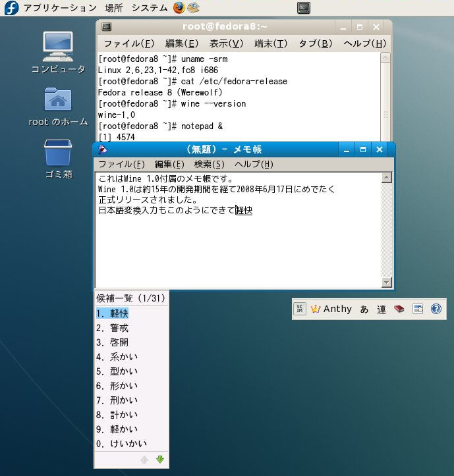The image size is (454, 476).
Task: Minimize the メモ帳 window
Action: coord(347,149)
